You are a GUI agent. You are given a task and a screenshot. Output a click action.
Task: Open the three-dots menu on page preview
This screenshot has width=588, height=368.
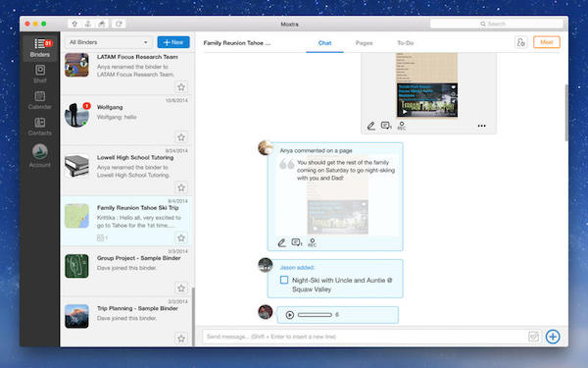coord(482,126)
